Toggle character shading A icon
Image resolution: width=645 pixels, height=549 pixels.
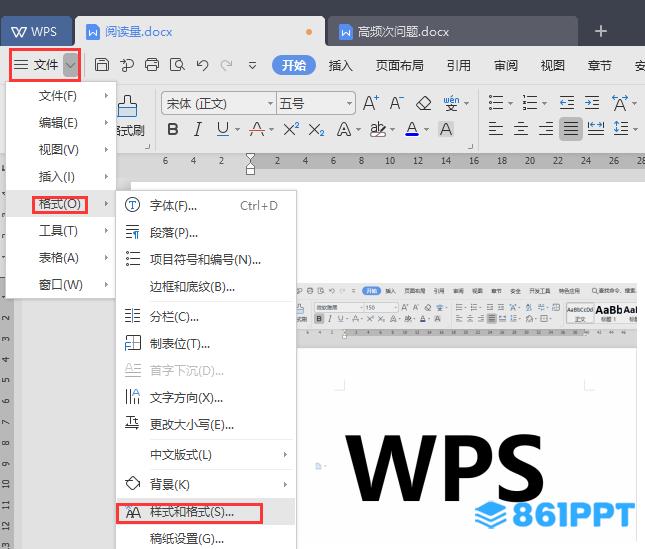(446, 130)
